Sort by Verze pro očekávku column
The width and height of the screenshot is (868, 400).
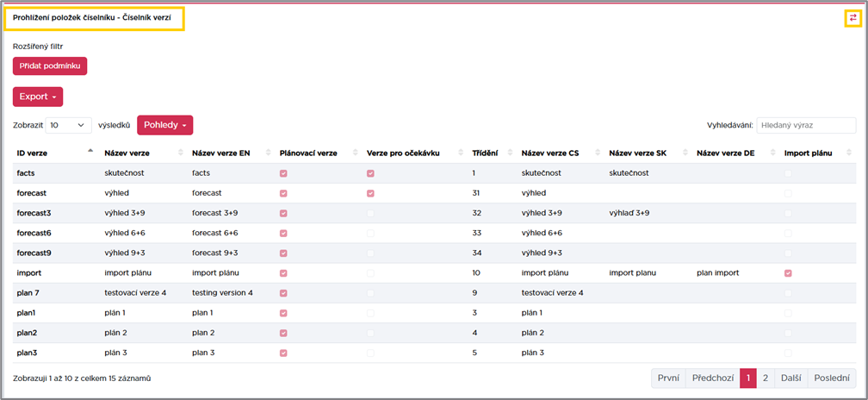coord(415,153)
